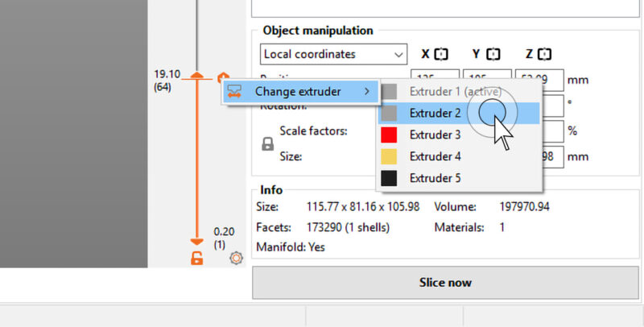
Task: Click the yellow Extruder 4 color swatch
Action: (390, 156)
